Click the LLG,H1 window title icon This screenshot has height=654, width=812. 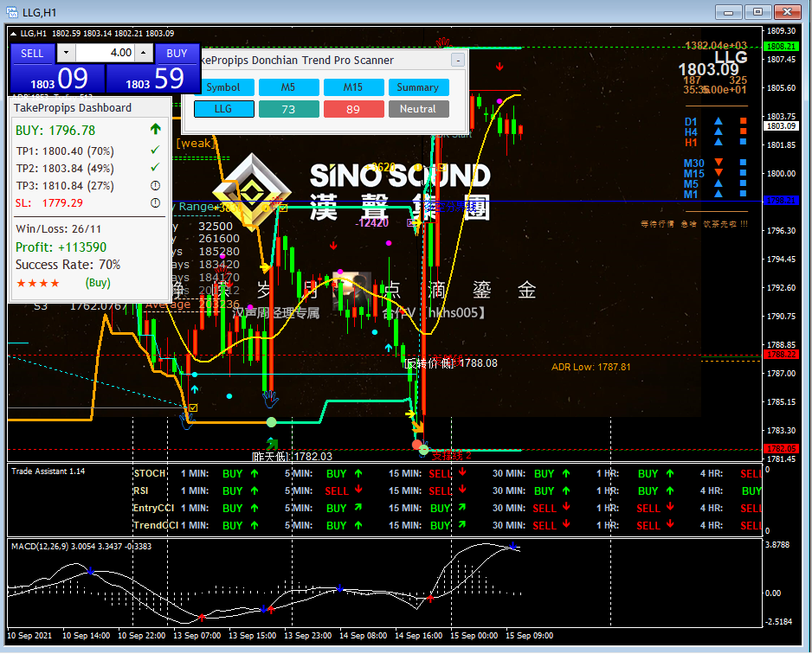pos(12,12)
